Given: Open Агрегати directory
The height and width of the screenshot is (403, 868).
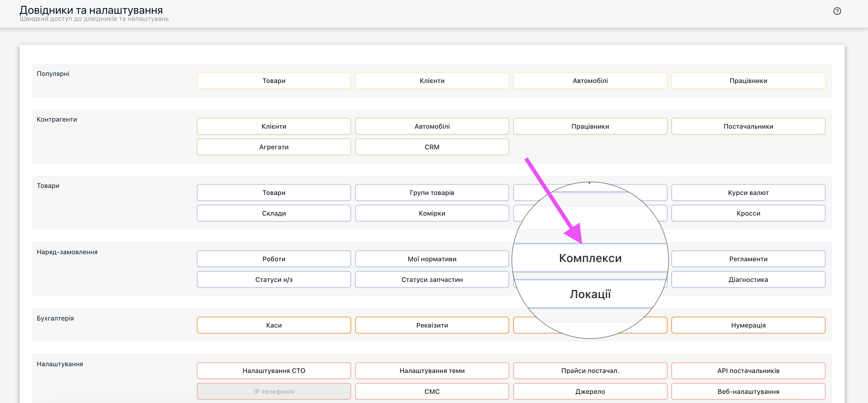Looking at the screenshot, I should [x=274, y=147].
